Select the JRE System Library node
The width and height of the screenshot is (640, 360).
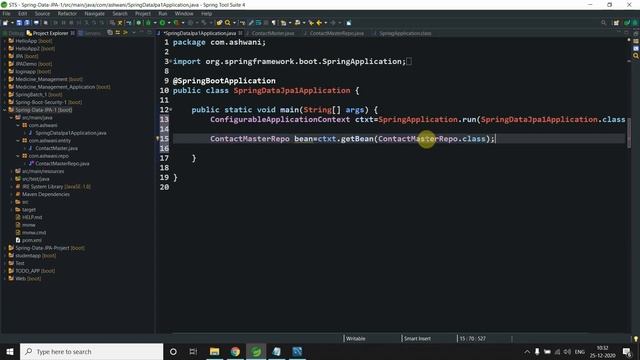pyautogui.click(x=56, y=187)
